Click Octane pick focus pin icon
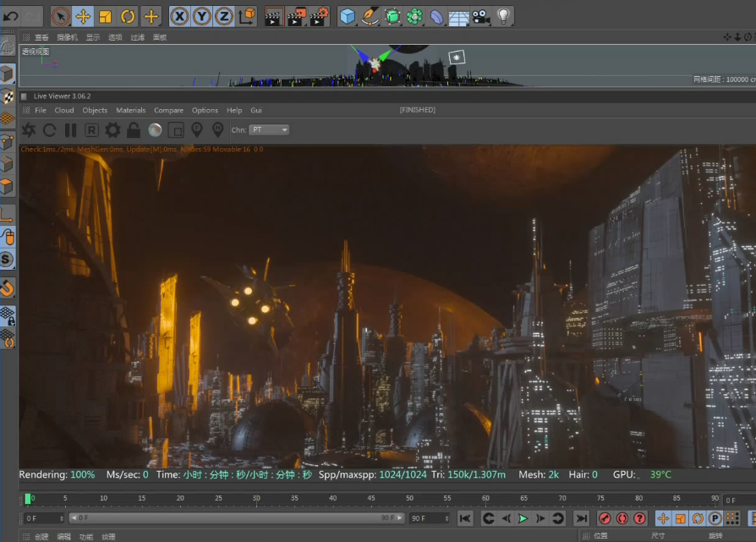This screenshot has height=542, width=756. 197,129
